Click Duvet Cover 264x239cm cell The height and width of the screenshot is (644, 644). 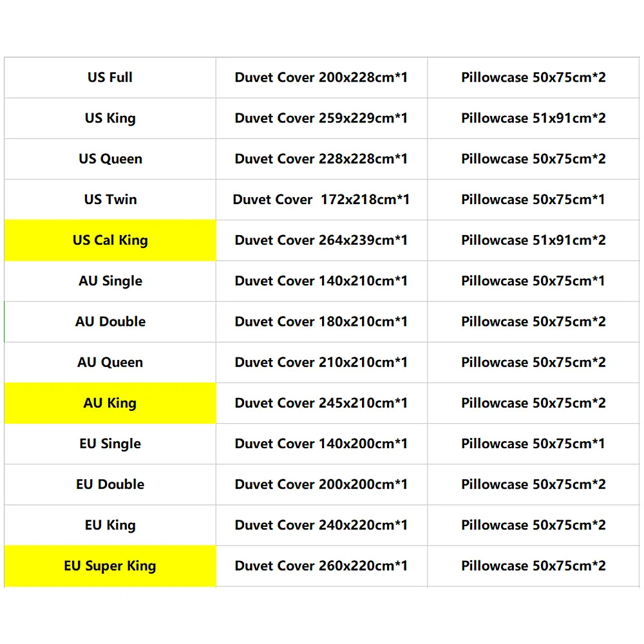tap(321, 240)
